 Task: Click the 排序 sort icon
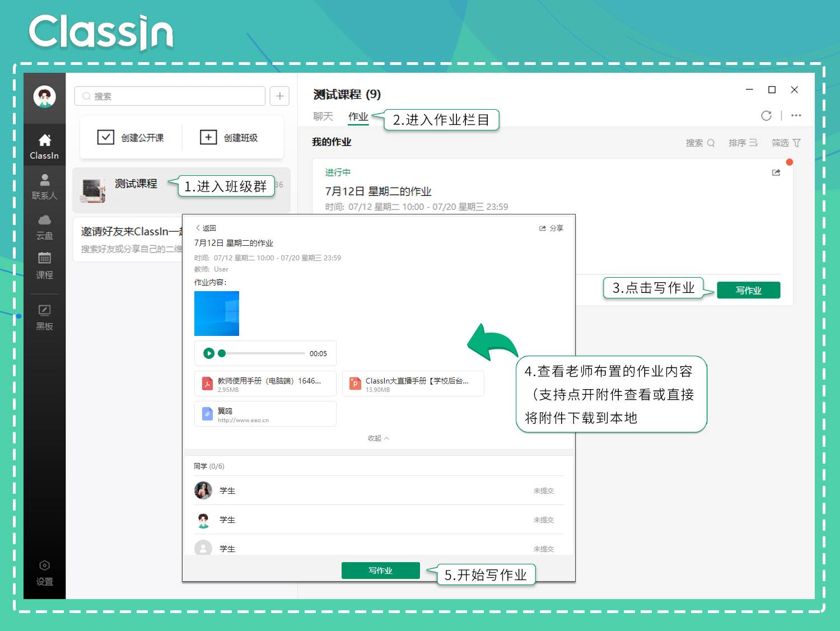(753, 143)
